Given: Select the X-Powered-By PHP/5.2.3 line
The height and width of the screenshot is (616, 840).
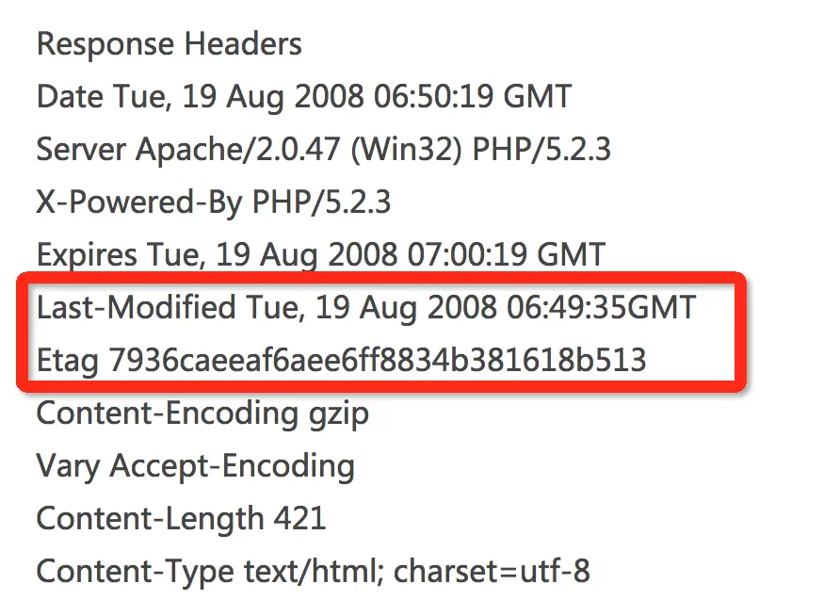Looking at the screenshot, I should [213, 203].
